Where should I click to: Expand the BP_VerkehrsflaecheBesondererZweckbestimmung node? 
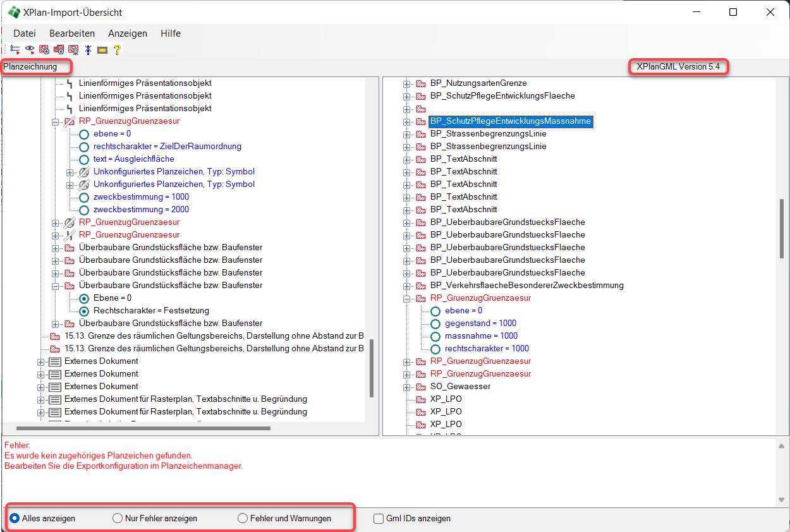(407, 286)
